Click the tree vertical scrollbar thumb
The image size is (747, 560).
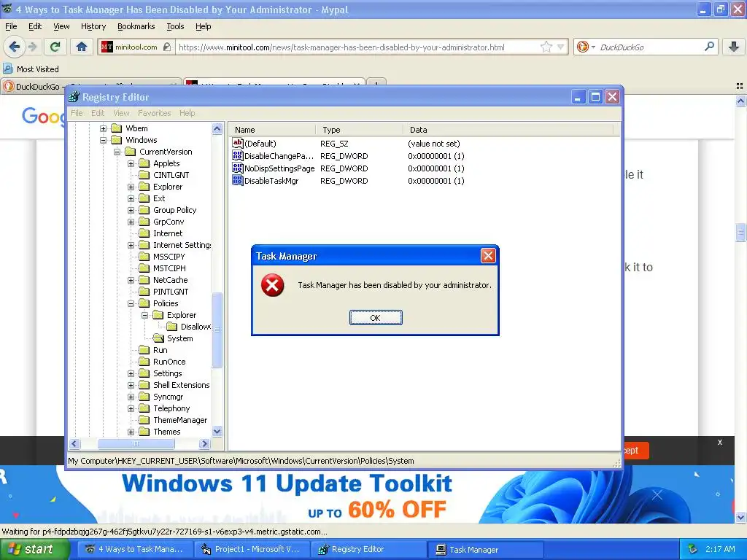[x=217, y=330]
